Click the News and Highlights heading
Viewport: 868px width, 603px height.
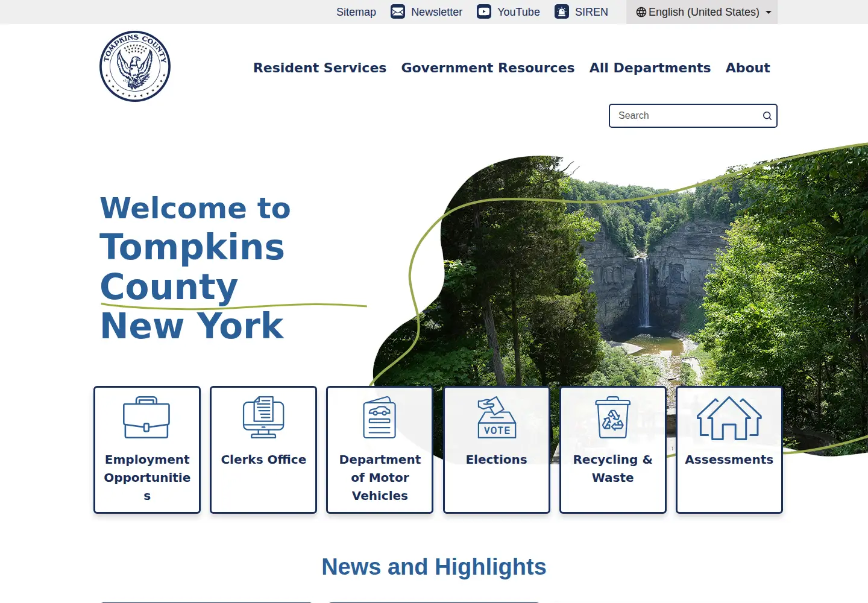[x=434, y=567]
